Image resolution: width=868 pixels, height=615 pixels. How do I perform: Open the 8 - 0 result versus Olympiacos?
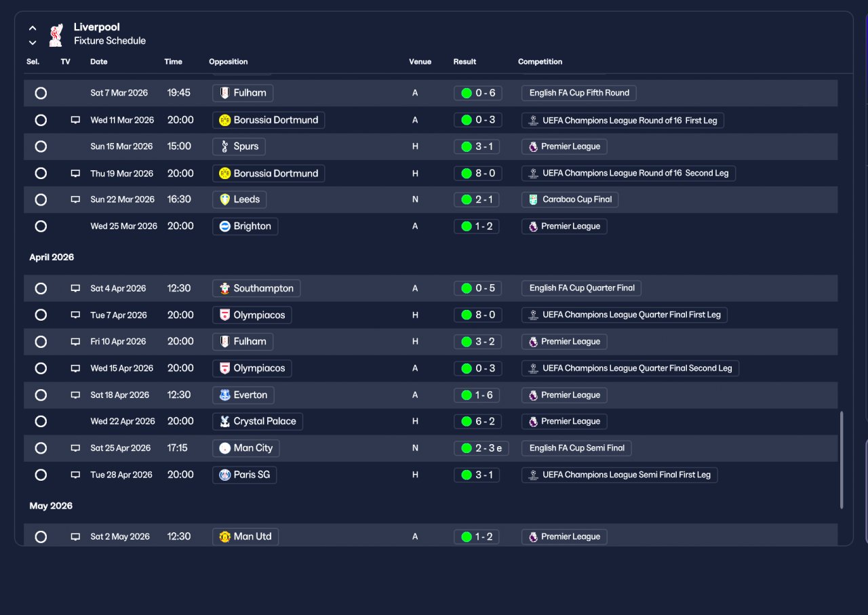pos(477,315)
